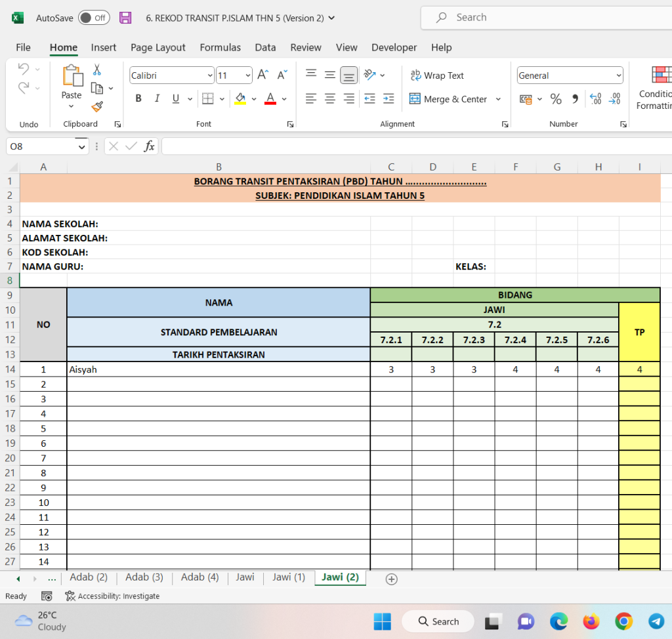Screen dimensions: 672x639
Task: Click the Windows Start button on taskbar
Action: pos(382,621)
